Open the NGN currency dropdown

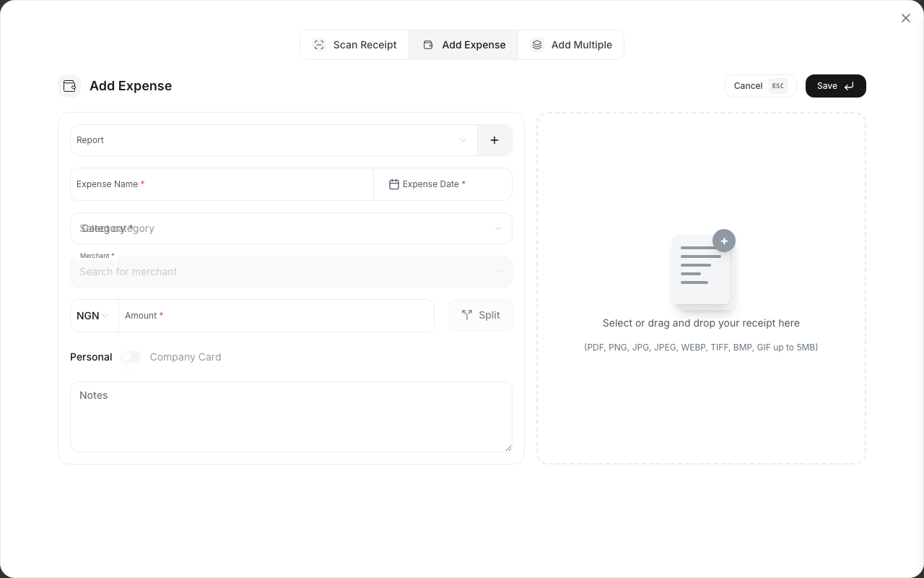[92, 316]
